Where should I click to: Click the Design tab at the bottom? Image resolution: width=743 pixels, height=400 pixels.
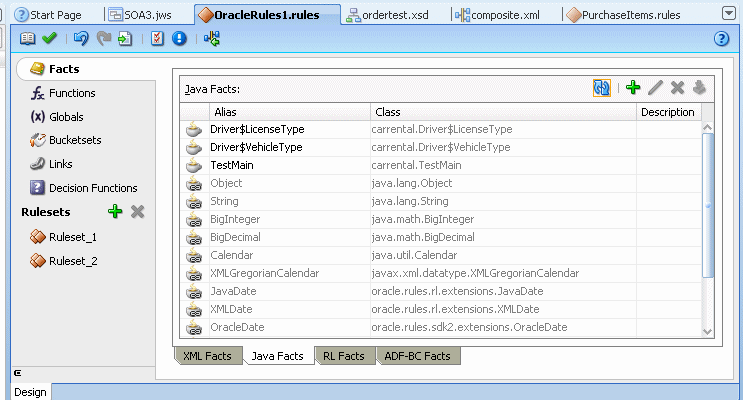tap(30, 392)
